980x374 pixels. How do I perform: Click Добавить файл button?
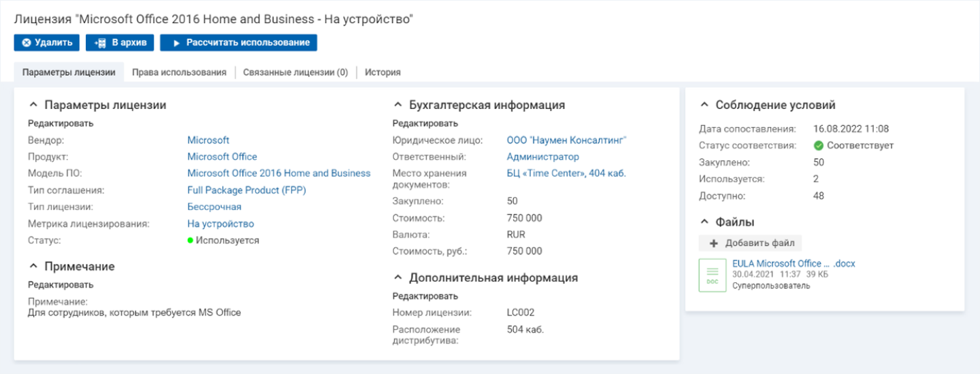pos(750,243)
